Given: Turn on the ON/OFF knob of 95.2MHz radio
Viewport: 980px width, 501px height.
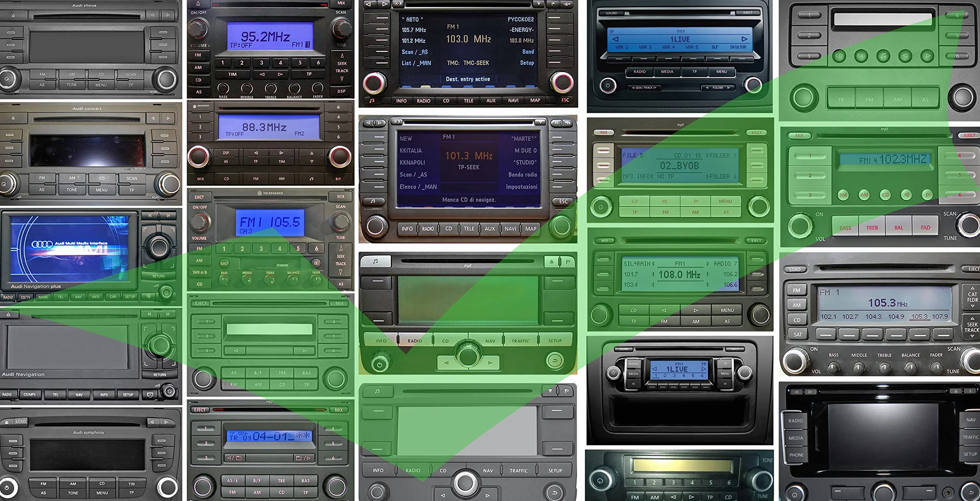Looking at the screenshot, I should [x=199, y=29].
